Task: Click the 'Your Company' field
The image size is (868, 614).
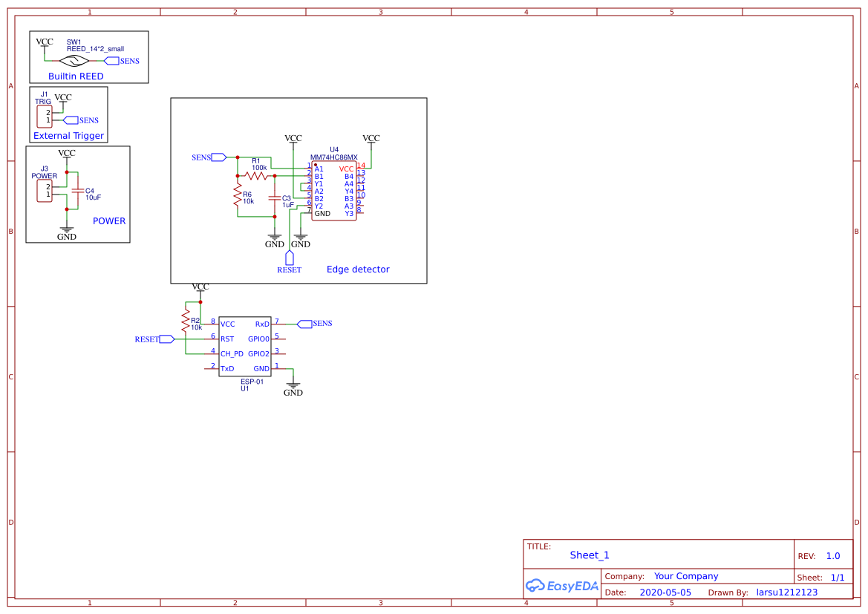Action: (686, 576)
